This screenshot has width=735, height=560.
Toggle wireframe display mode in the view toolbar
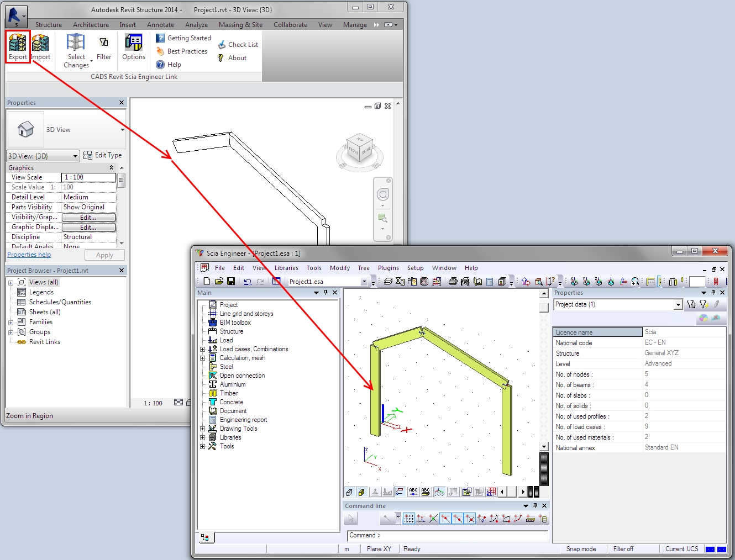click(x=349, y=492)
